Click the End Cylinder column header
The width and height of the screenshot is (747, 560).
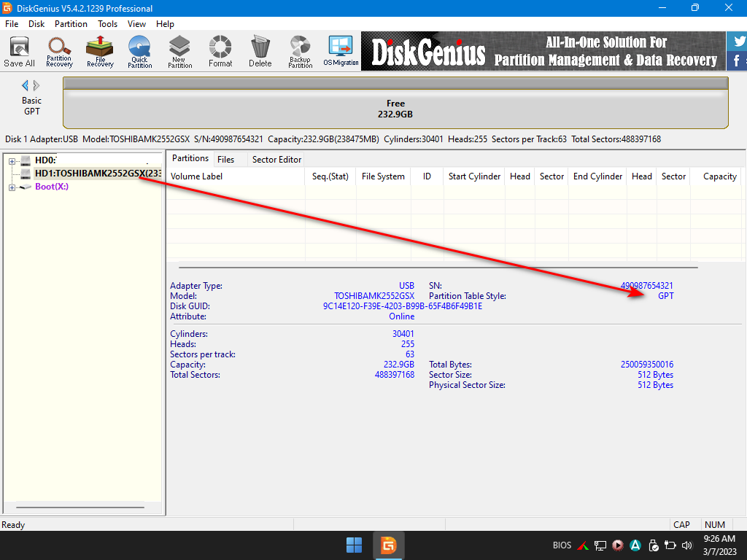pyautogui.click(x=597, y=176)
